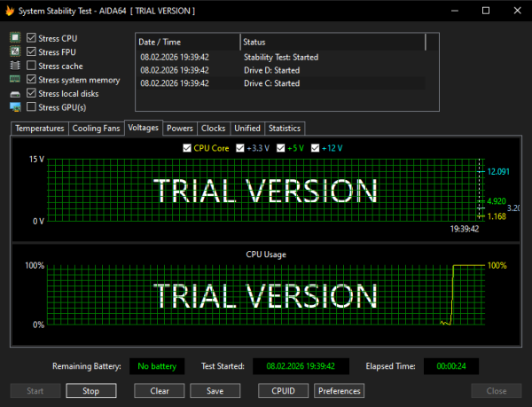Image resolution: width=532 pixels, height=407 pixels.
Task: Click the Test Started date value field
Action: pos(301,366)
